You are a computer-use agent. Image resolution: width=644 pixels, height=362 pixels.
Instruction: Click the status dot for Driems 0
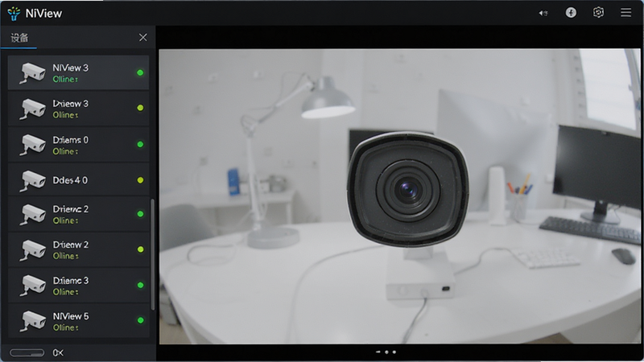140,144
